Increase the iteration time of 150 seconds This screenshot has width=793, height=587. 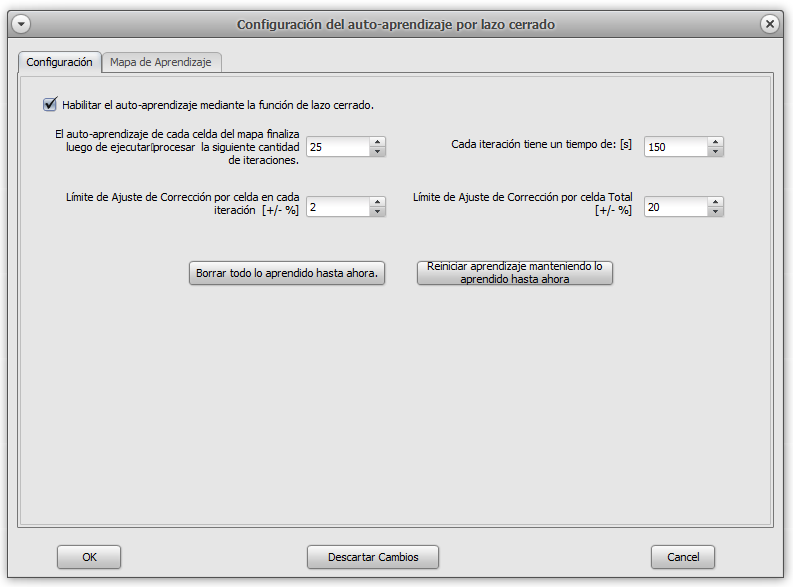click(x=715, y=142)
